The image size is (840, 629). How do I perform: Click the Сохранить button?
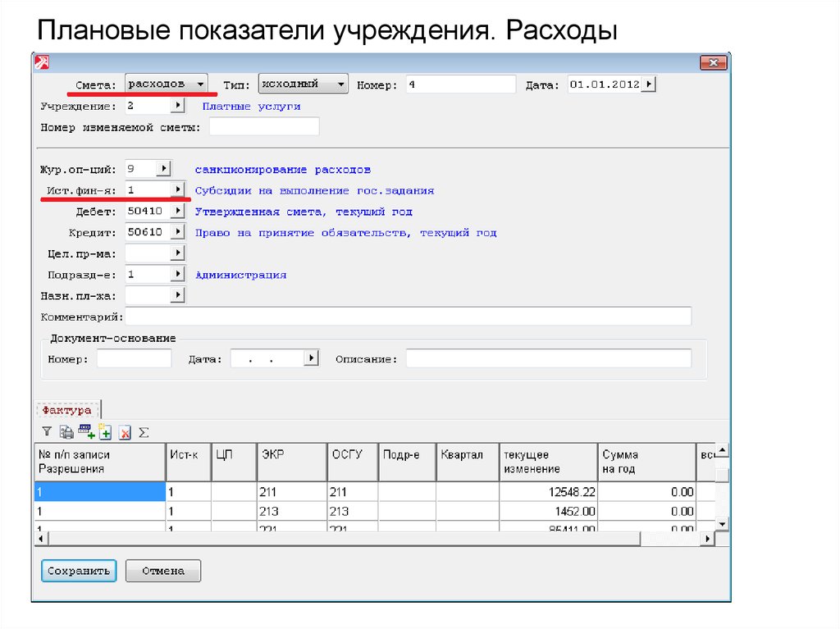pos(79,571)
